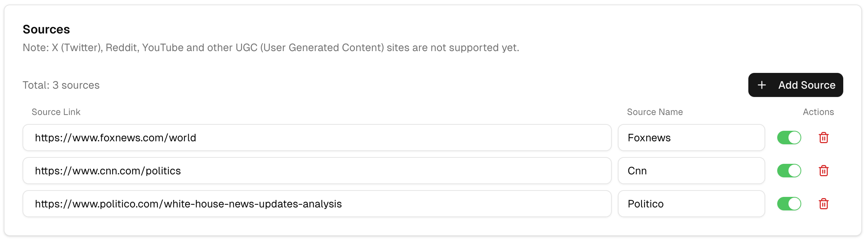Click the Source Link column header
This screenshot has width=868, height=242.
[56, 112]
